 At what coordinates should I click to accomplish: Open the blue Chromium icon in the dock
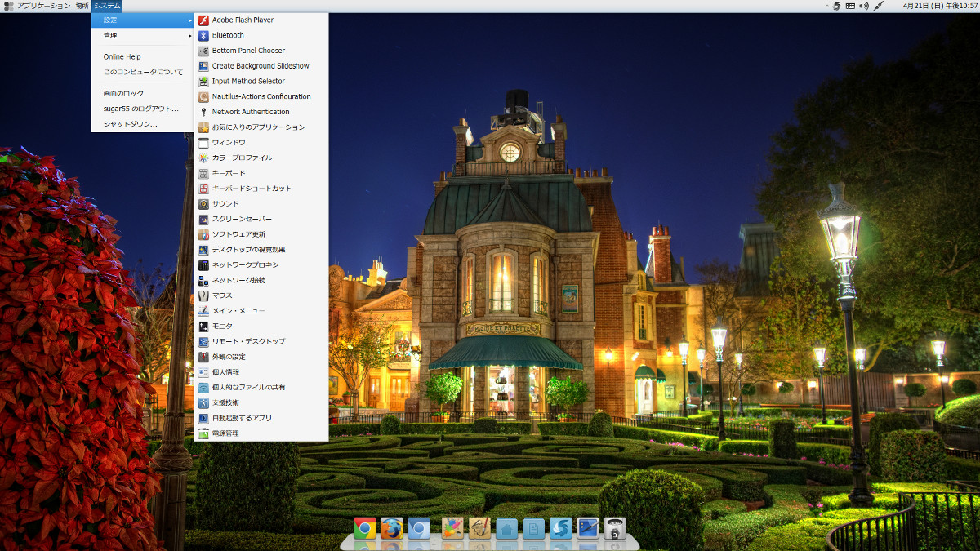pyautogui.click(x=419, y=528)
